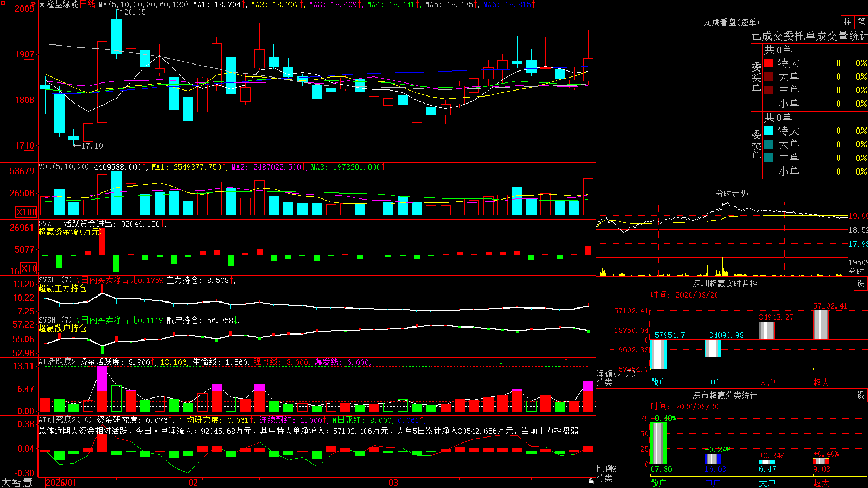Click the green 散户 67.86 ratio bar
The image size is (868, 488).
(x=659, y=443)
